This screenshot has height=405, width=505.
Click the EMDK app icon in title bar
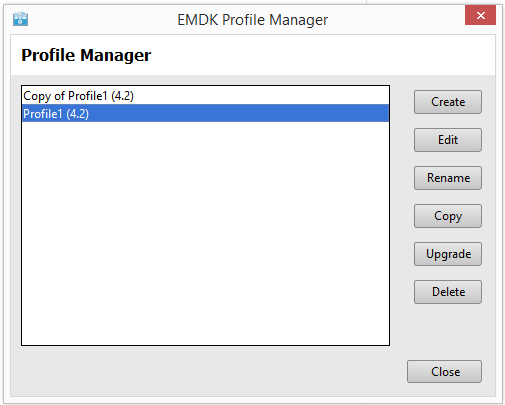[x=20, y=19]
